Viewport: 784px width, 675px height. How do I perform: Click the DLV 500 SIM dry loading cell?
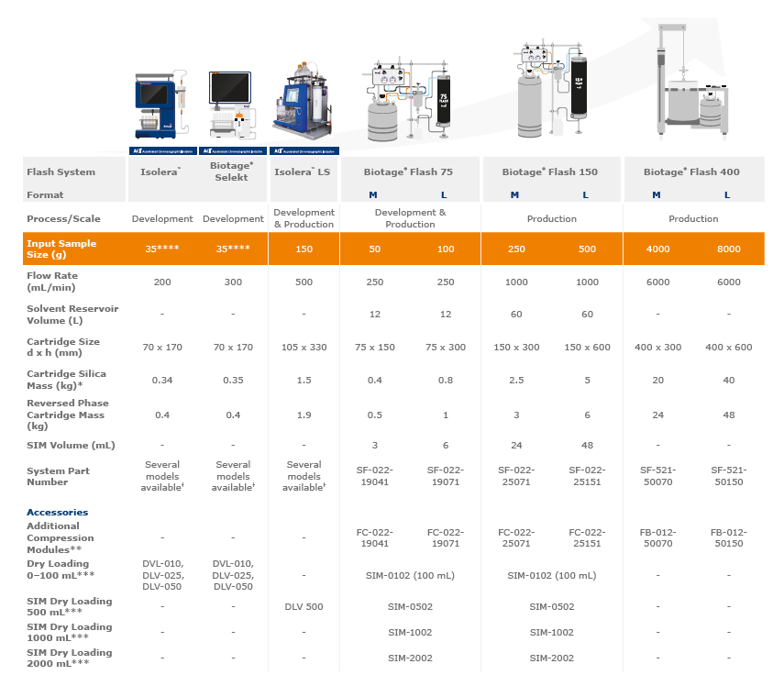click(x=303, y=605)
